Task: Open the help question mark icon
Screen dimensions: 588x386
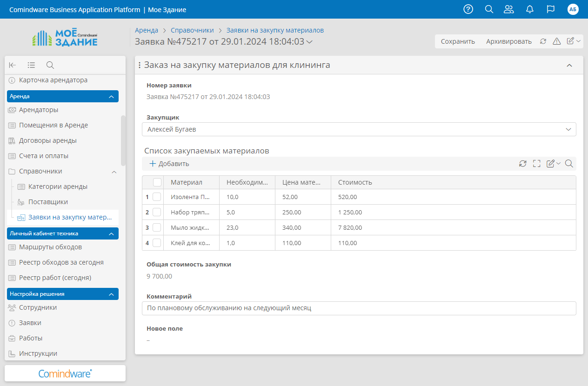Action: [x=468, y=9]
